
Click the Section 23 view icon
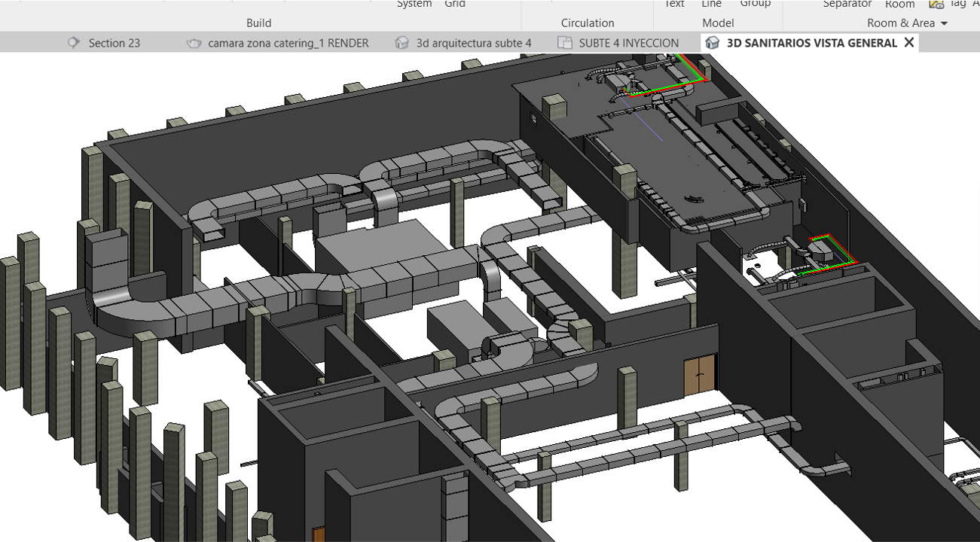[x=73, y=43]
